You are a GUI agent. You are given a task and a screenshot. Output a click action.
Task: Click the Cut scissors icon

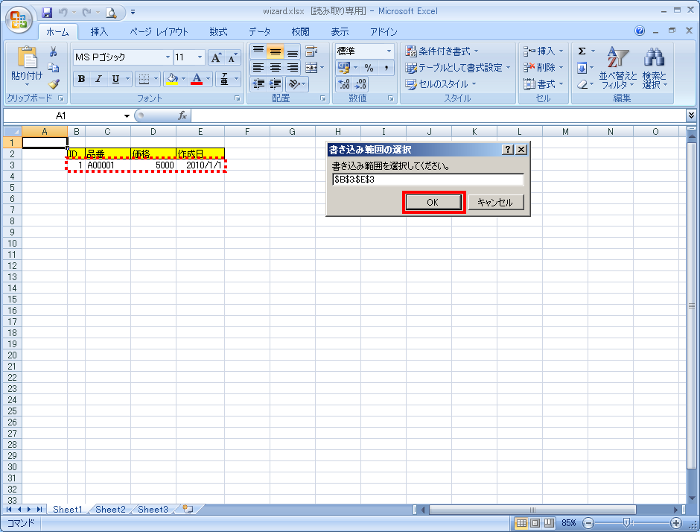[x=53, y=51]
